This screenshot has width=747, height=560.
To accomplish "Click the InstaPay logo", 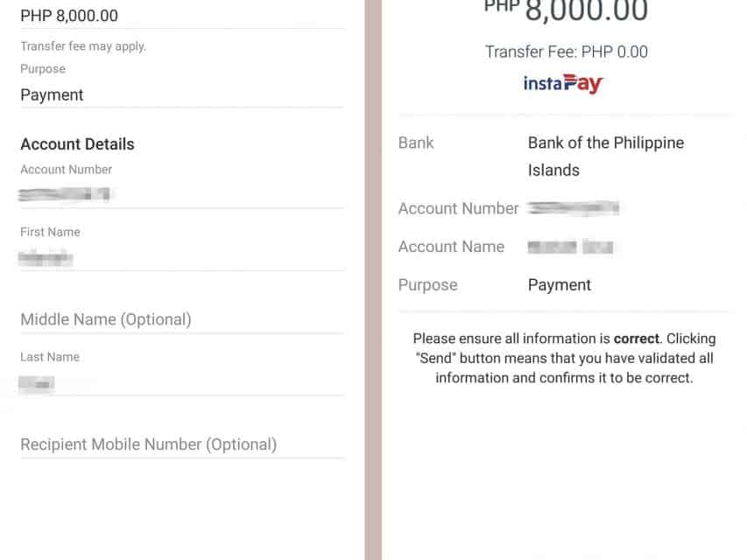I will click(x=564, y=84).
